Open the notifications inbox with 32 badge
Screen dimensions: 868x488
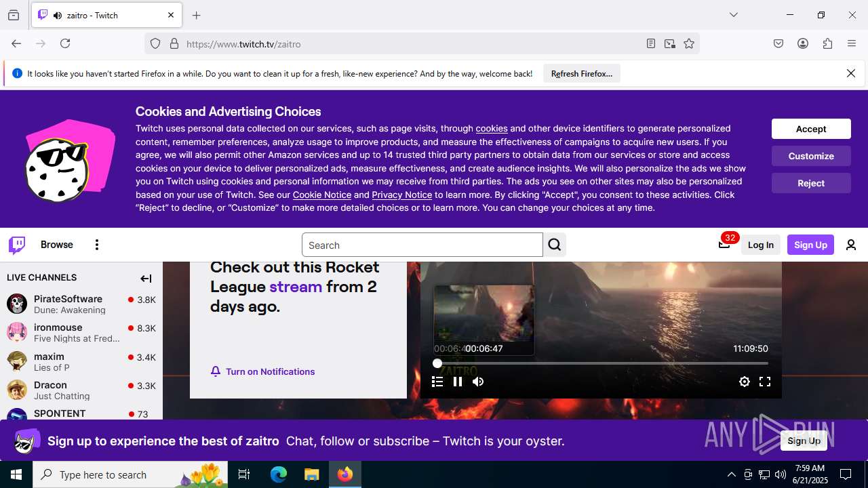724,245
